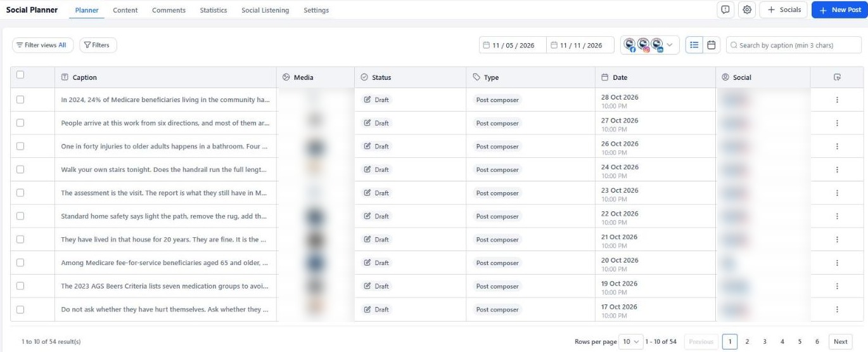Screen dimensions: 868x352
Task: Open the Rows per page dropdown
Action: tap(632, 341)
